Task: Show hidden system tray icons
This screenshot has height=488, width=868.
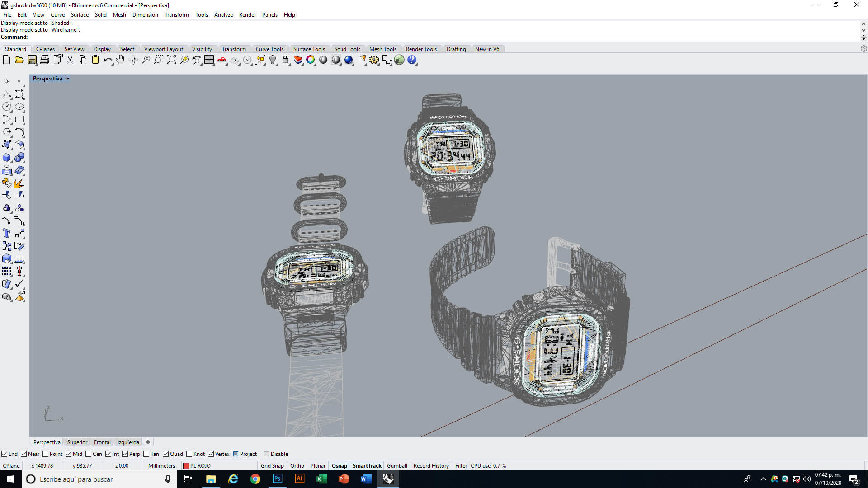Action: [764, 479]
